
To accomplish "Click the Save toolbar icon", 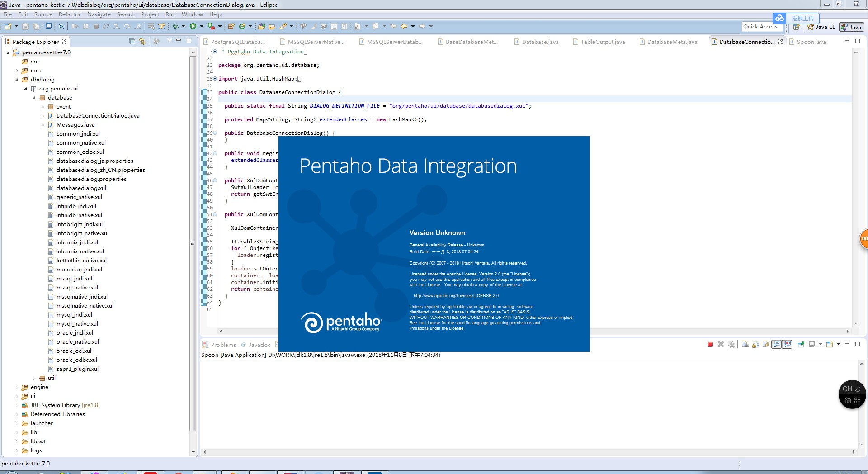I will tap(25, 26).
